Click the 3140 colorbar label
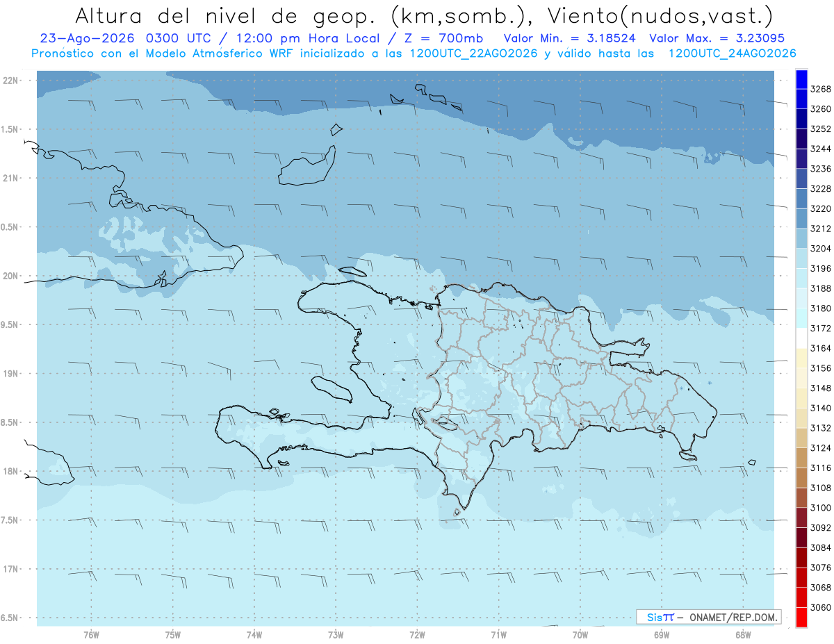Screen dimensions: 834x644 821,408
